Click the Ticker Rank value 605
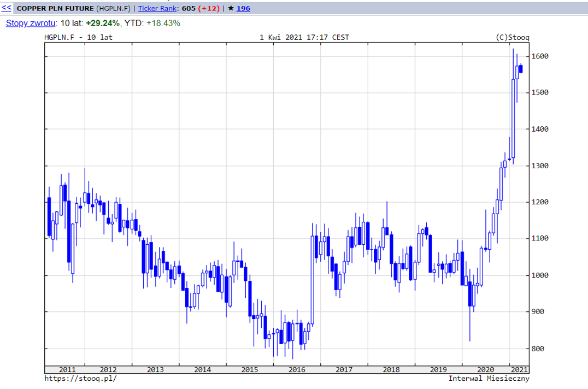The image size is (588, 389). point(189,8)
